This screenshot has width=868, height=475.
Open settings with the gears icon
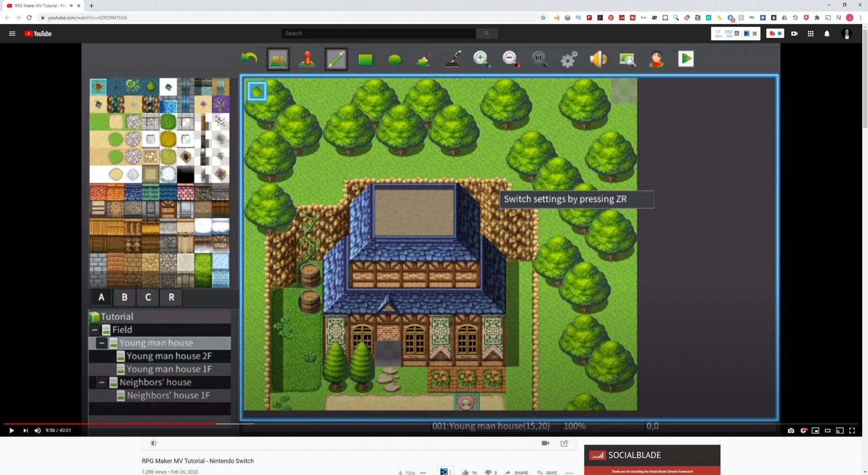(569, 59)
